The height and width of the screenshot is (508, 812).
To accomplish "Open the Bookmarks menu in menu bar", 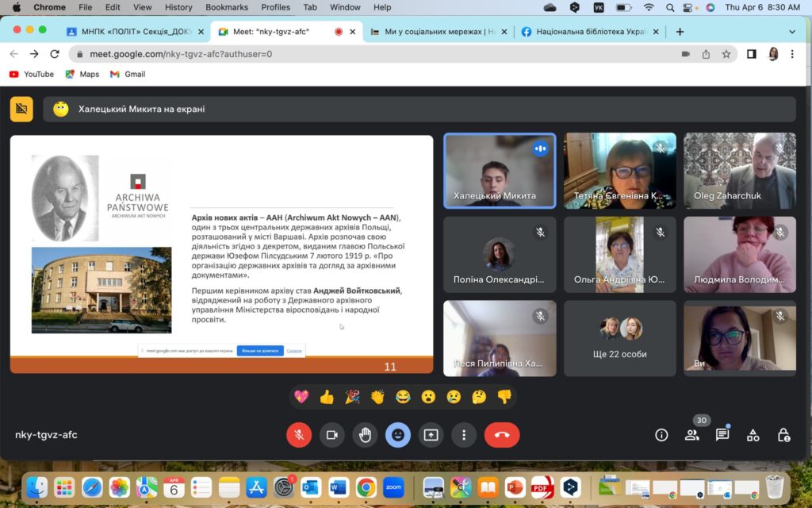I will pos(226,7).
